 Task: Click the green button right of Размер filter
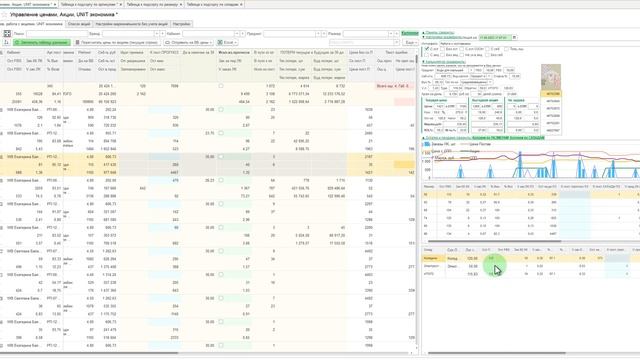(x=410, y=33)
